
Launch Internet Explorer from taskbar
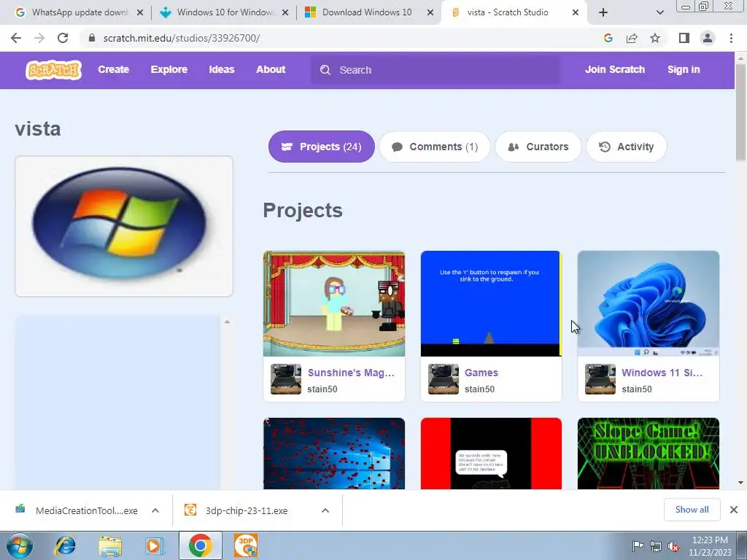pyautogui.click(x=65, y=545)
